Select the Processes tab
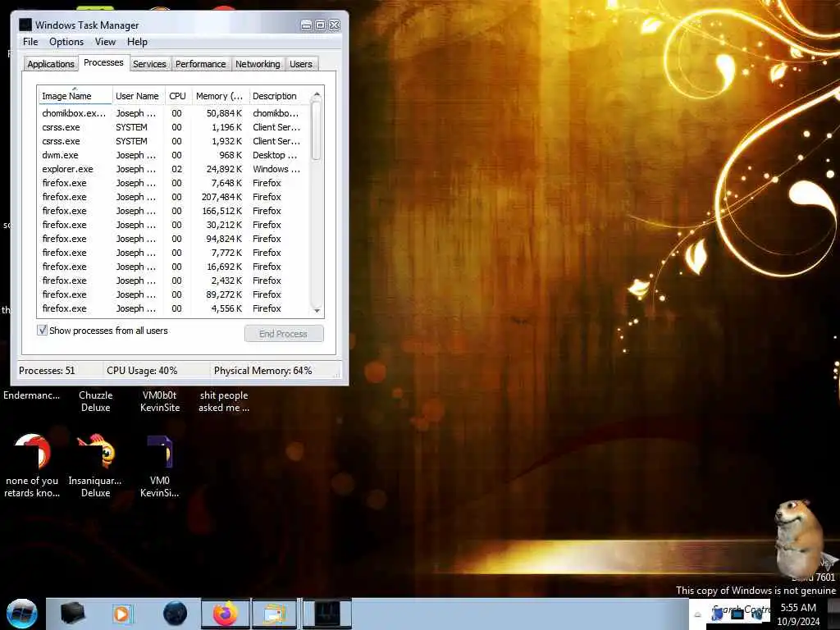The height and width of the screenshot is (630, 840). click(x=103, y=62)
